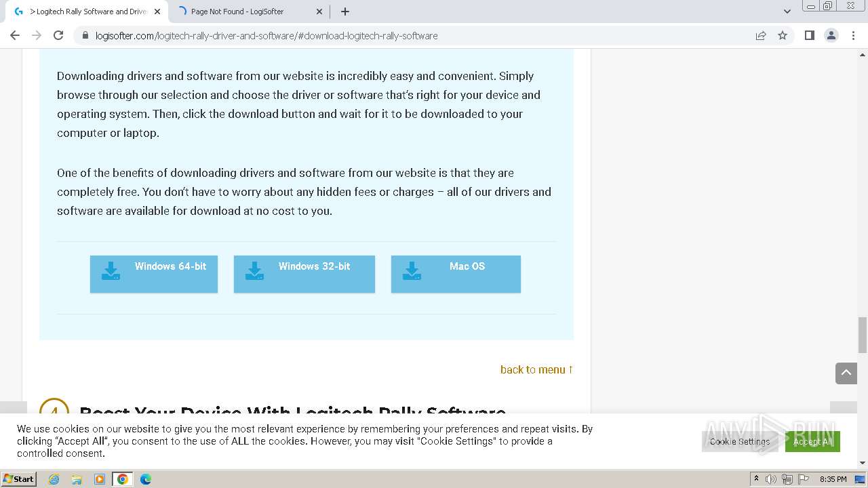Click the Mac OS download arrow icon

(x=412, y=271)
